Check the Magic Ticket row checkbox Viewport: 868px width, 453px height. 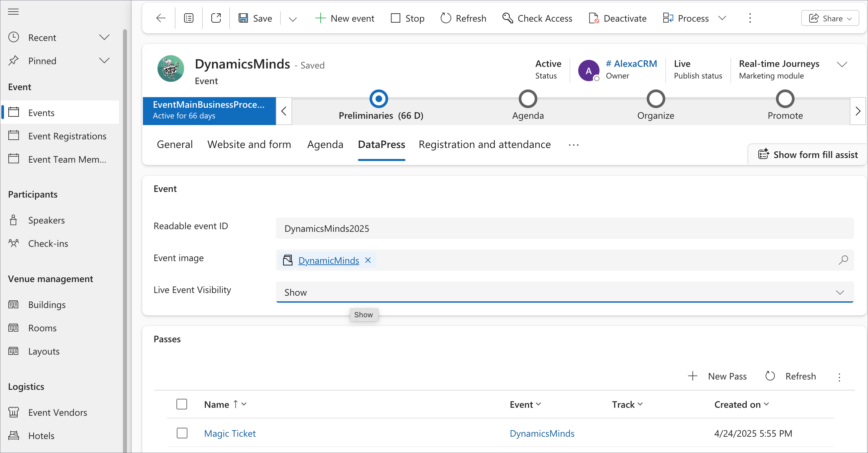point(182,433)
